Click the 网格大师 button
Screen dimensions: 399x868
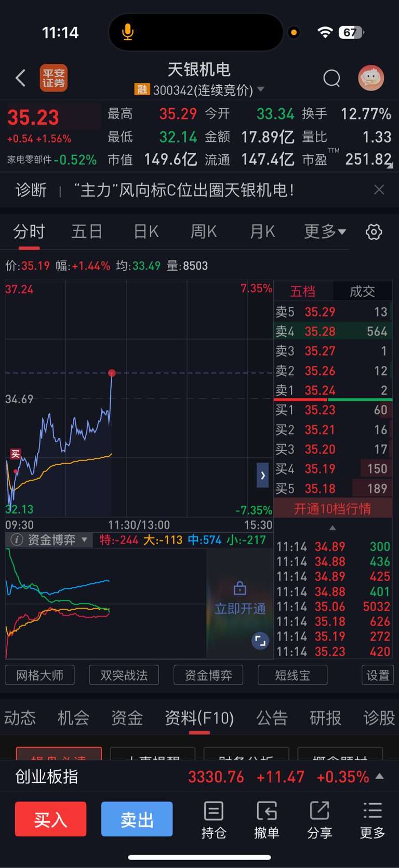pyautogui.click(x=39, y=675)
